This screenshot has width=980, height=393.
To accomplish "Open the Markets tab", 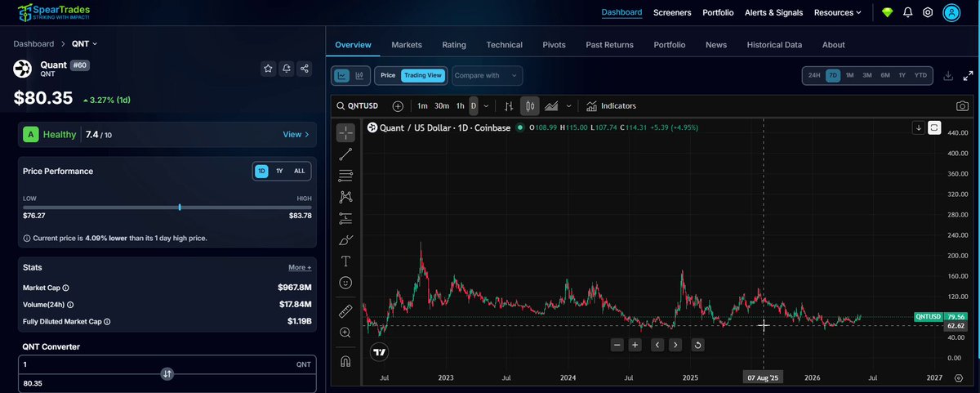I will click(x=407, y=45).
